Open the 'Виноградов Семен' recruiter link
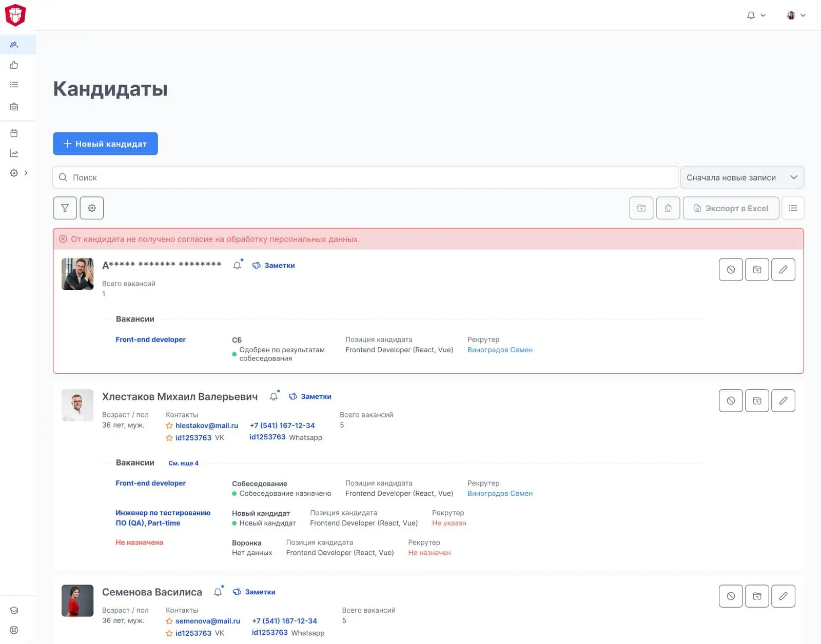 [x=500, y=350]
